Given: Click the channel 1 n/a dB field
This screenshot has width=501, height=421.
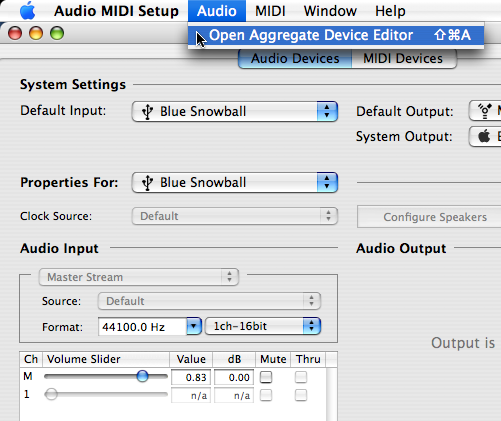Looking at the screenshot, I should 234,395.
